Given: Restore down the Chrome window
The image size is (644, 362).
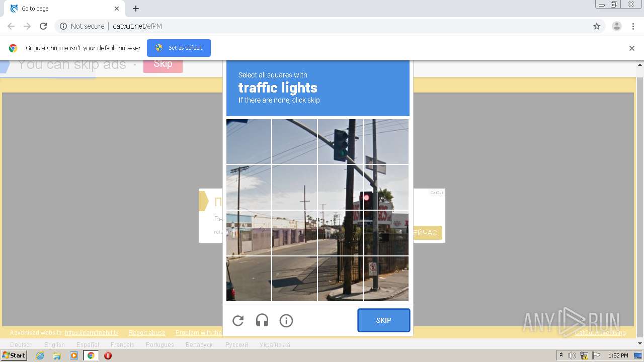Looking at the screenshot, I should [614, 4].
